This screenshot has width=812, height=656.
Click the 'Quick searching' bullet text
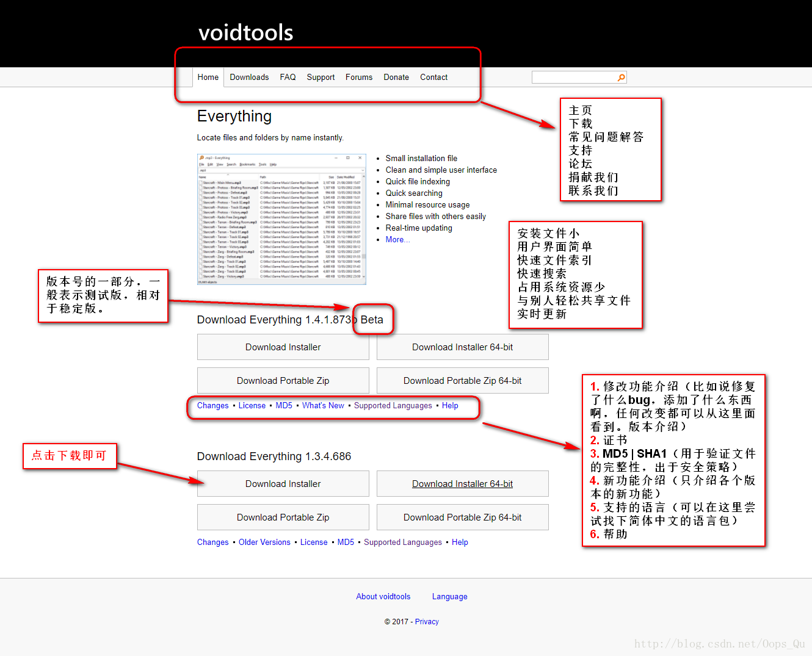pos(414,193)
